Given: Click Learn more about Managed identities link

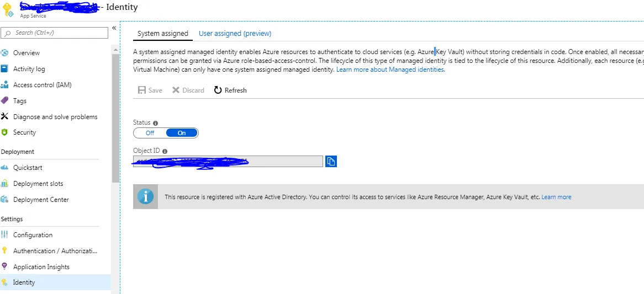Looking at the screenshot, I should [390, 70].
